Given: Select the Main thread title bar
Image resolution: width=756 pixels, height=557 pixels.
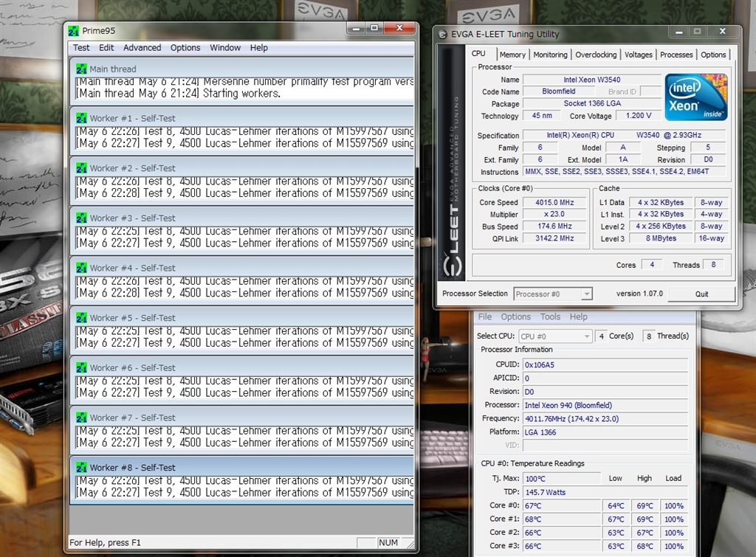Looking at the screenshot, I should (244, 69).
